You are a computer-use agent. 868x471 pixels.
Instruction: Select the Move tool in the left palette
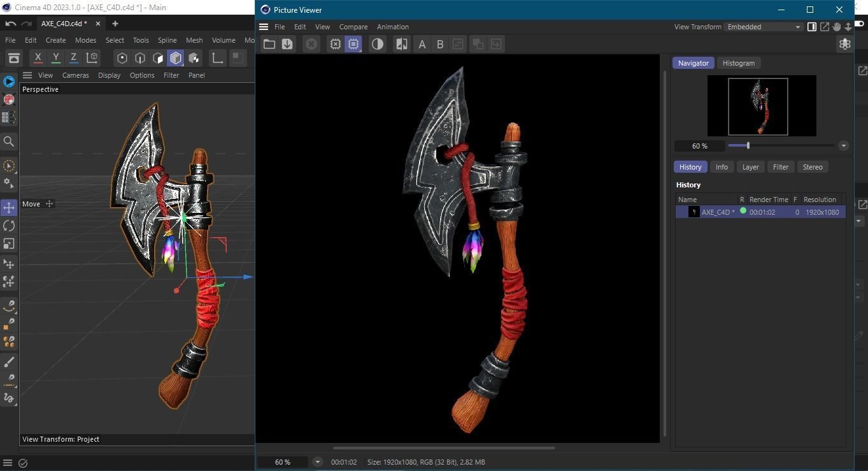click(x=9, y=207)
